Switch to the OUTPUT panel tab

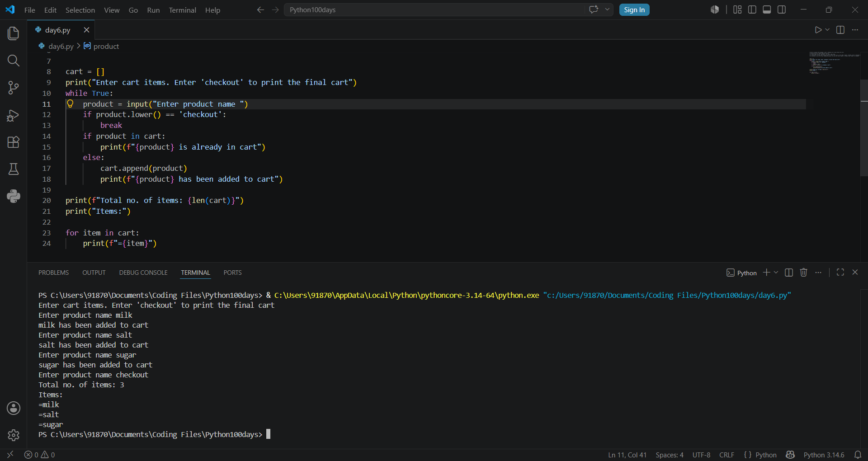94,273
